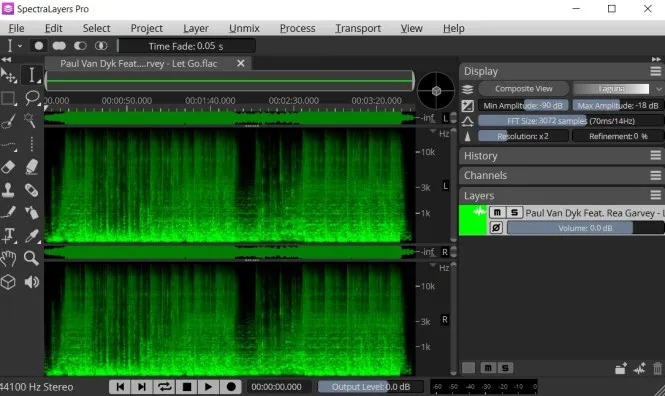The width and height of the screenshot is (665, 396).
Task: Select the Heal bandage tool
Action: coord(31,190)
